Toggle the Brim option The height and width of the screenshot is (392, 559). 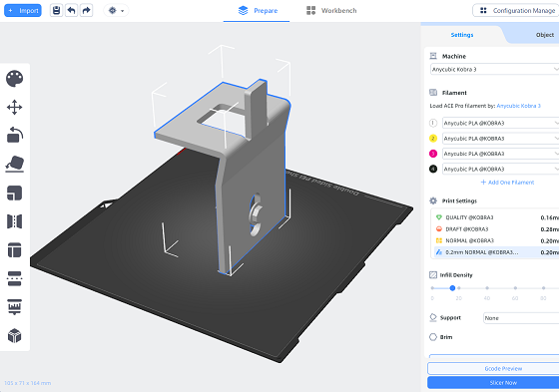[x=433, y=337]
